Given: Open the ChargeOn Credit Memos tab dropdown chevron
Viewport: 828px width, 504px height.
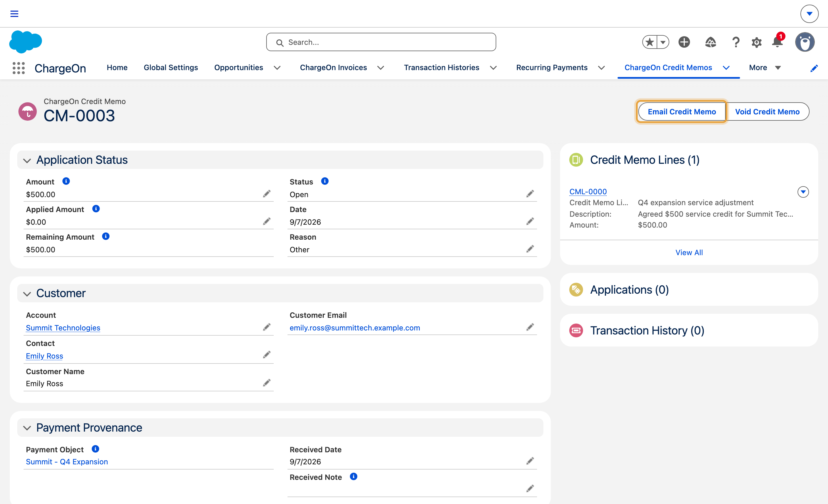Looking at the screenshot, I should click(726, 68).
